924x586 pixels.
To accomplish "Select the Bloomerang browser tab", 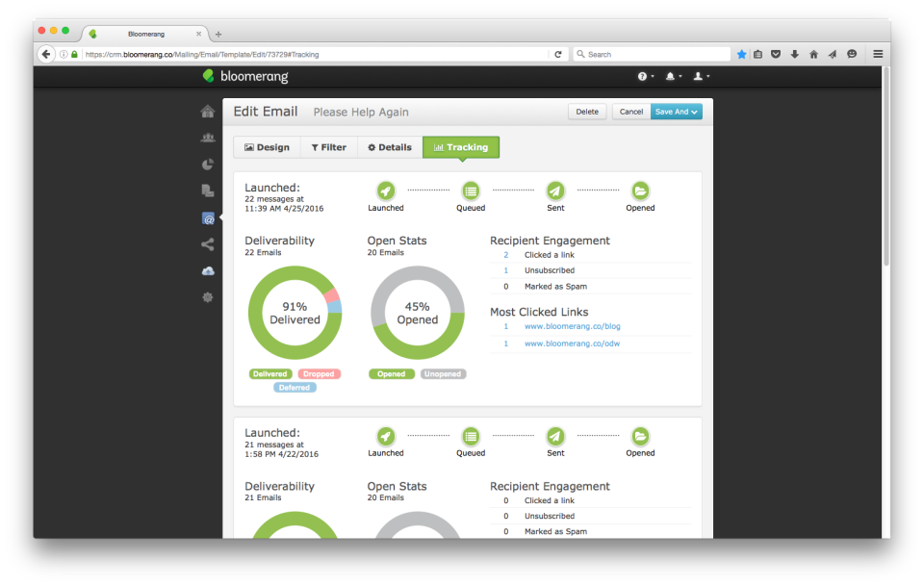I will [146, 34].
